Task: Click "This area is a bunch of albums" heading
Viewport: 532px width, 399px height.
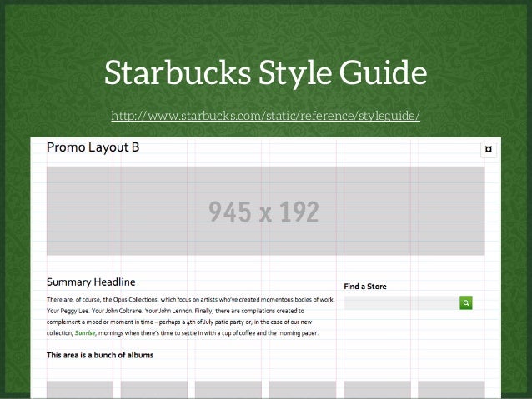Action: pos(100,355)
